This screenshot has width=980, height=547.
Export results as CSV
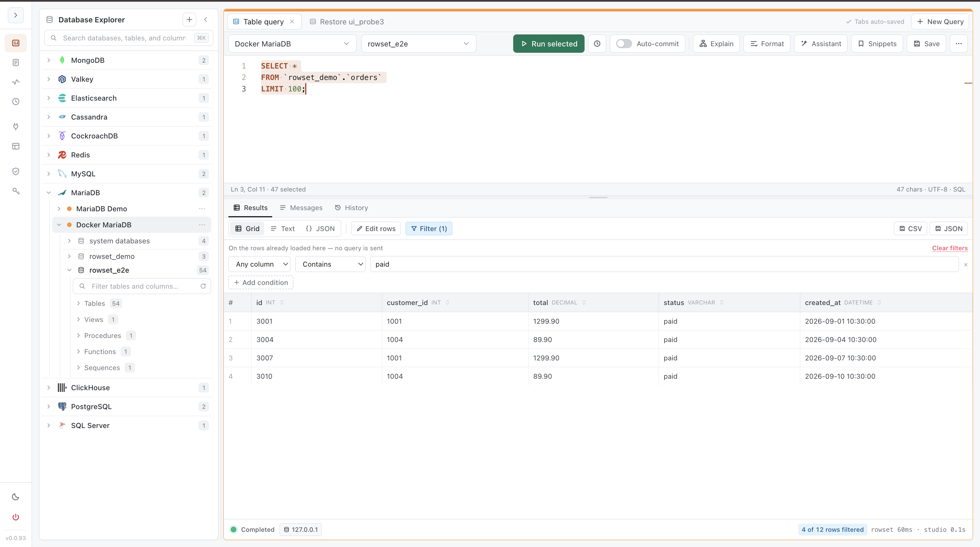910,229
